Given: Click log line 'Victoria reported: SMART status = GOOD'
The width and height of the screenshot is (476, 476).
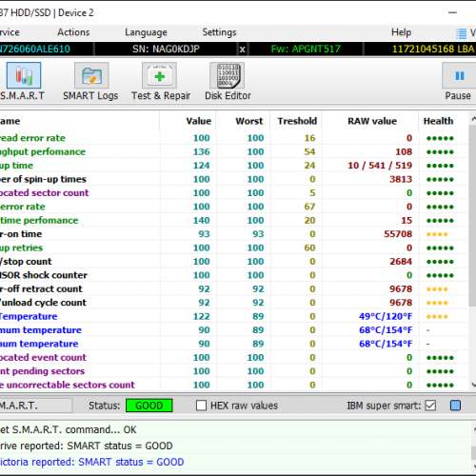Looking at the screenshot, I should point(91,462).
